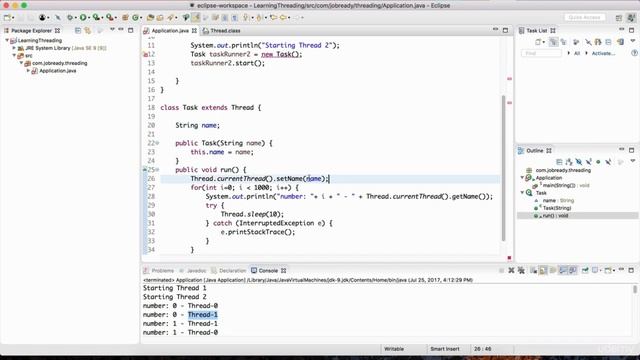Collapse the com.jobready.threading package node

[x=22, y=63]
